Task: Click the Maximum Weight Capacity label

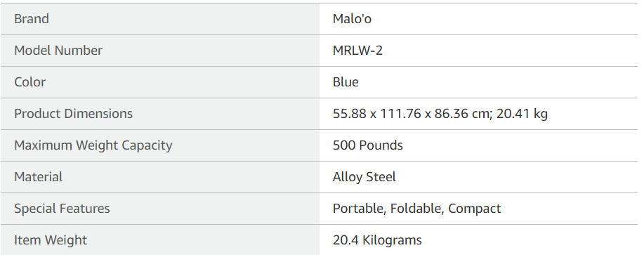Action: (x=93, y=146)
